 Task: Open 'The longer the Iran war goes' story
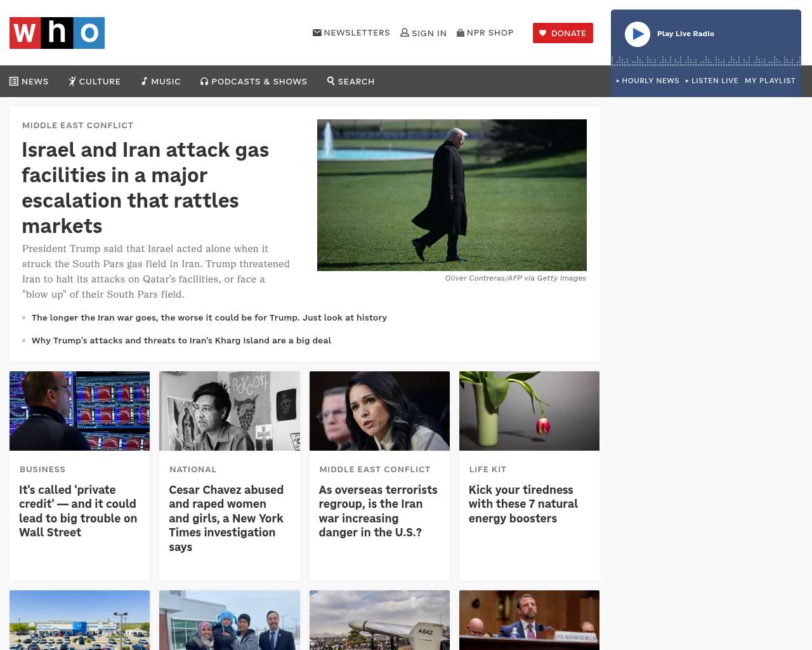pos(209,317)
